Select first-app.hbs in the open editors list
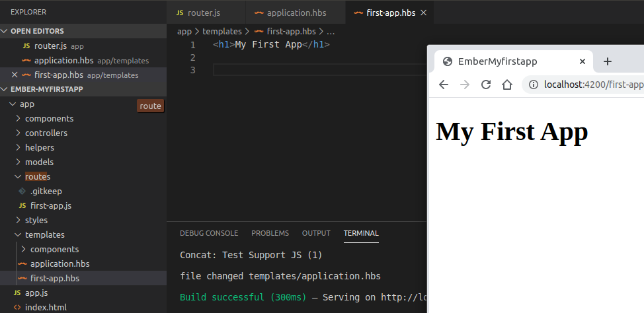 [x=83, y=75]
